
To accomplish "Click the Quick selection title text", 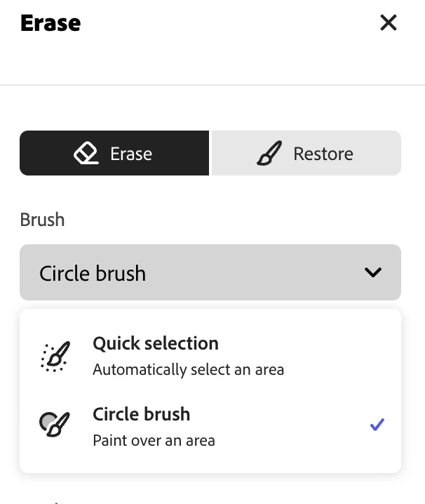I will pos(156,343).
